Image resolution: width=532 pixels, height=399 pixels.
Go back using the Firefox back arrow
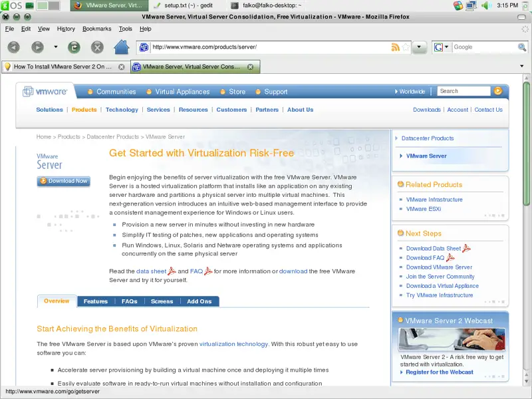[13, 47]
